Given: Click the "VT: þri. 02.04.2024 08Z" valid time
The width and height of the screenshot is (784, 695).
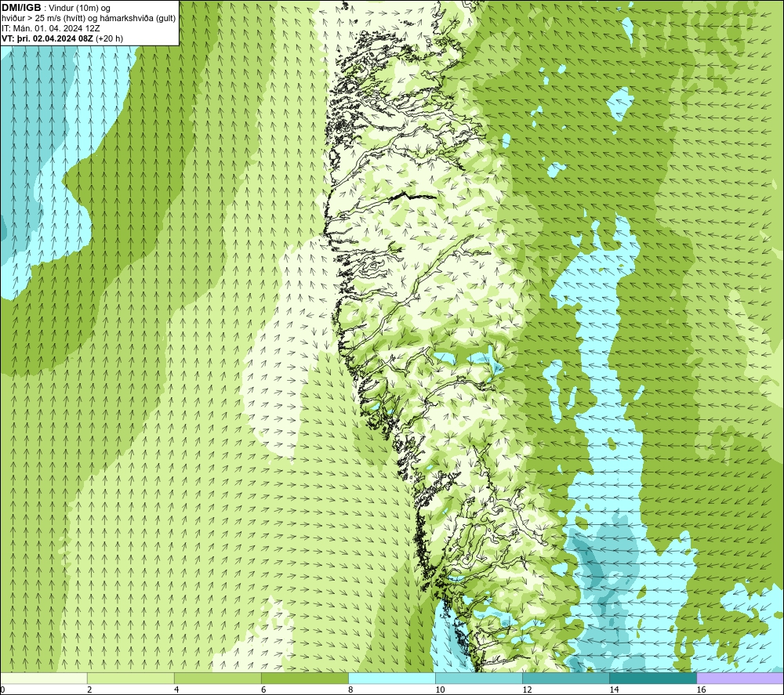Looking at the screenshot, I should (x=48, y=38).
